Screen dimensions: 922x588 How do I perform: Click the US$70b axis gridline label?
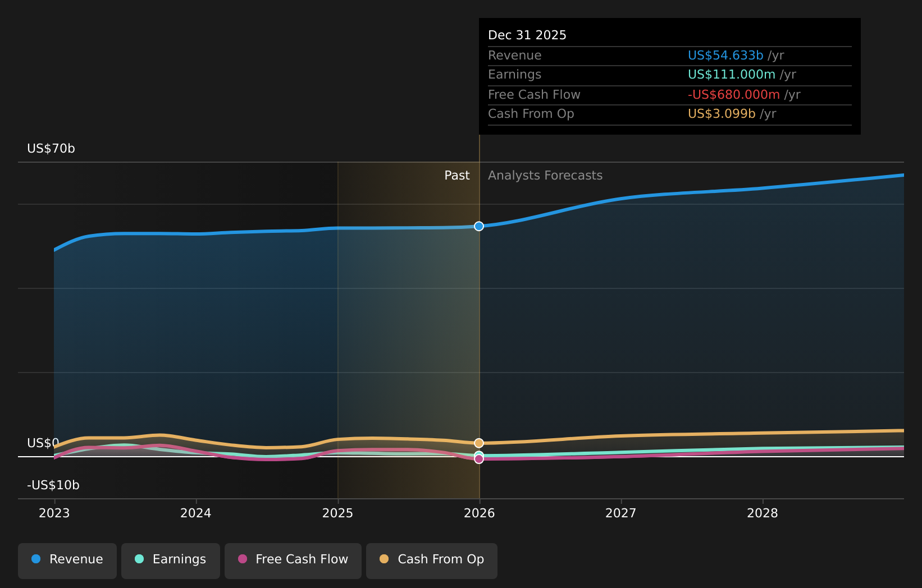pyautogui.click(x=51, y=149)
